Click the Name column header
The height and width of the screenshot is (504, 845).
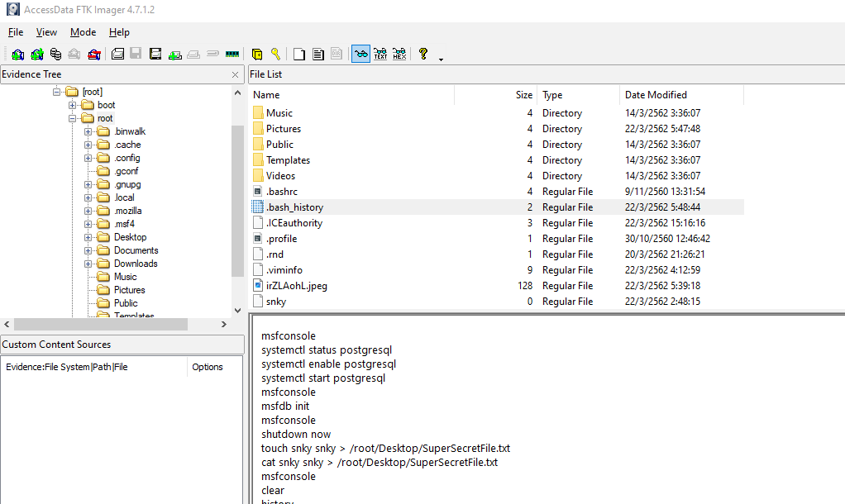[x=266, y=95]
